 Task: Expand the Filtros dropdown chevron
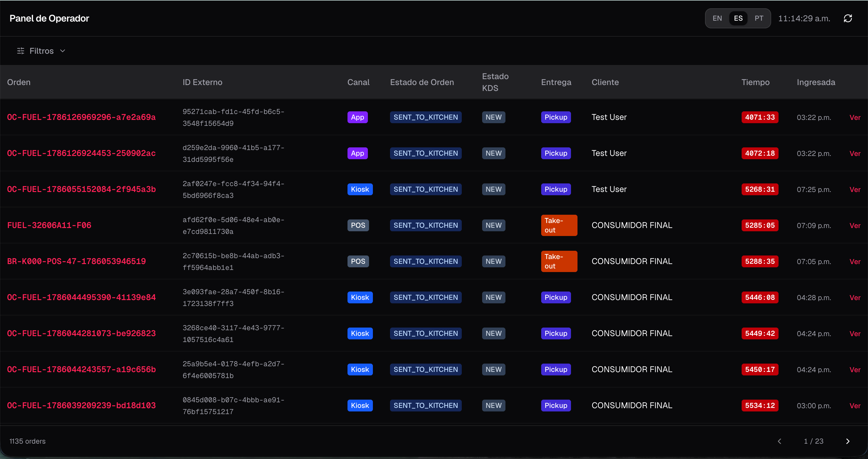coord(63,51)
